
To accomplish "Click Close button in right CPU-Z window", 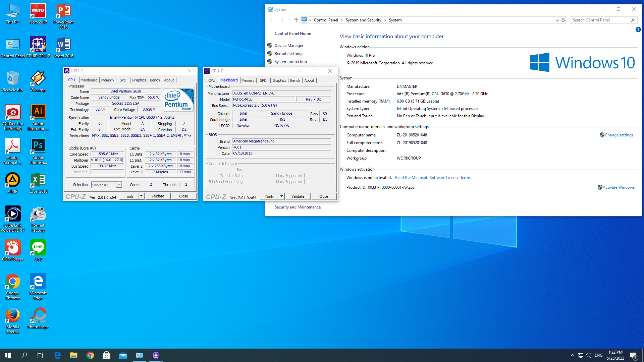I will click(324, 196).
